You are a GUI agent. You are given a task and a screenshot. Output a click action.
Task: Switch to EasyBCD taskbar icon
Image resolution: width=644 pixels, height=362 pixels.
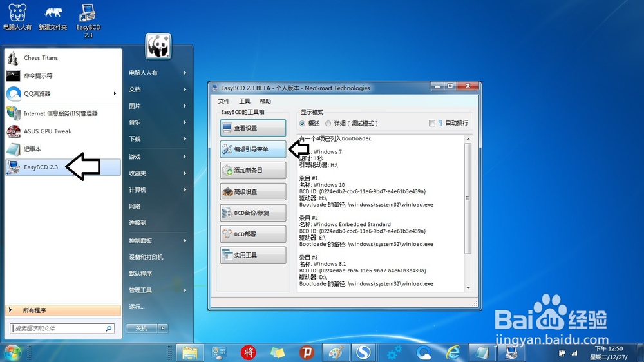pos(512,352)
